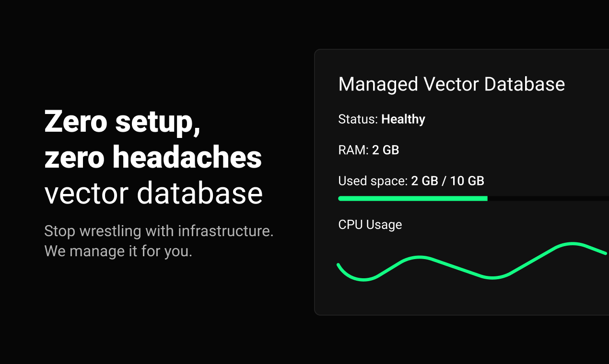Click the first dip of CPU usage line
The height and width of the screenshot is (364, 609).
click(363, 279)
